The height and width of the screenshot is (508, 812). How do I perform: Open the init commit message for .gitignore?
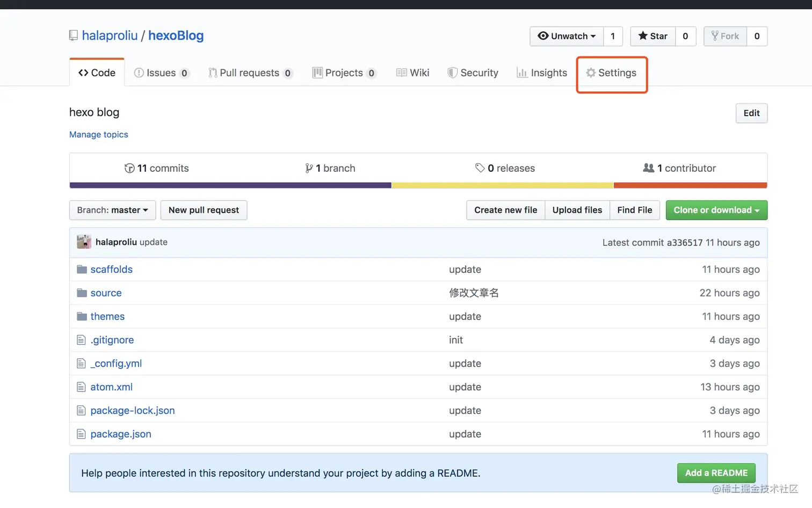tap(456, 340)
